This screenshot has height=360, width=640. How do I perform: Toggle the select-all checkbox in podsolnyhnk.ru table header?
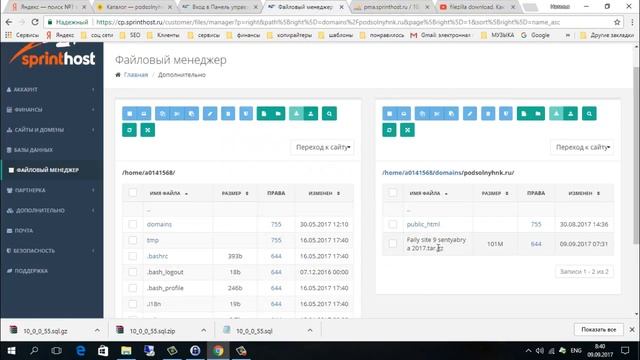click(393, 193)
